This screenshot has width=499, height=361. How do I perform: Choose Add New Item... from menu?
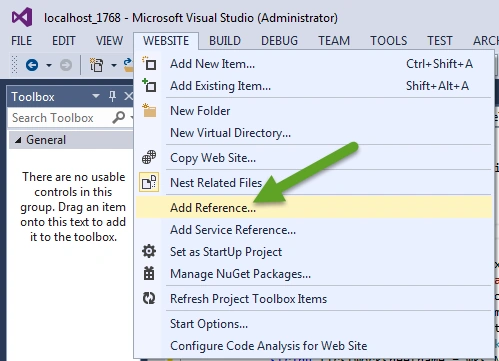pos(314,64)
